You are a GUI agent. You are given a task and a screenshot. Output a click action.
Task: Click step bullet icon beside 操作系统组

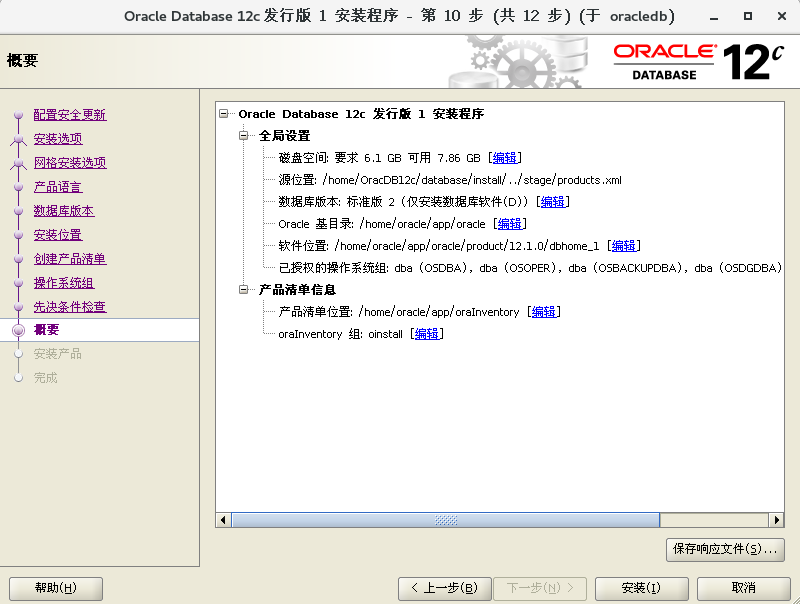(18, 283)
